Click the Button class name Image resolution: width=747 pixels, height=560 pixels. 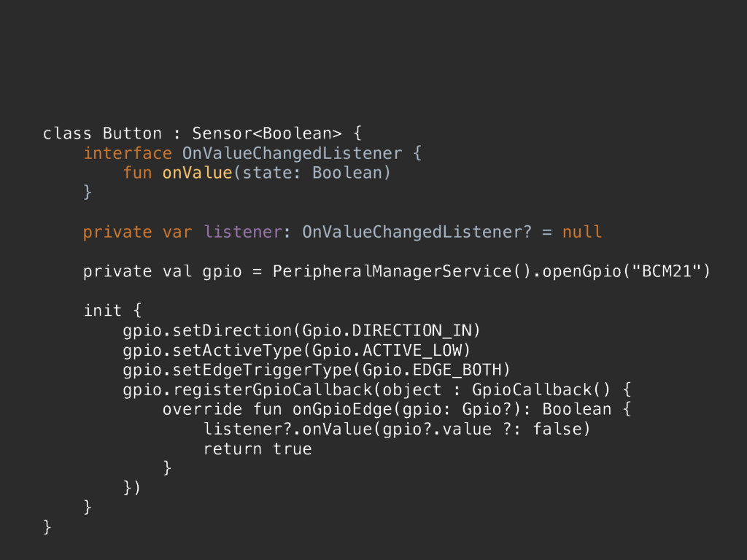(x=133, y=133)
